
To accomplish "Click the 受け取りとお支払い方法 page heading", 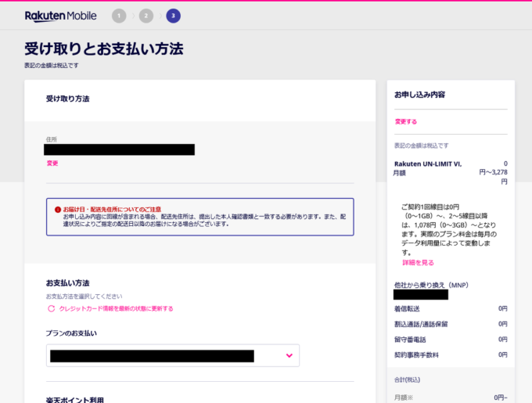I will coord(104,49).
